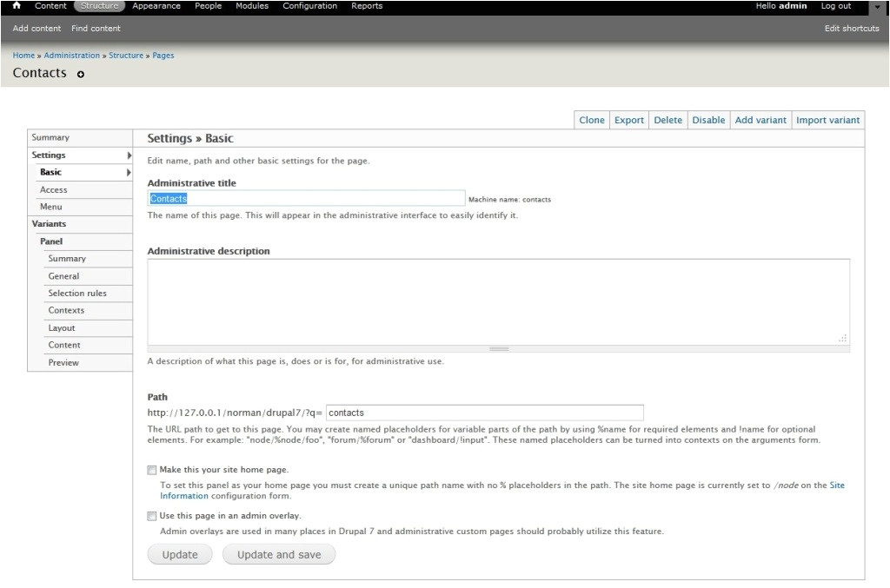
Task: Go to Pages breadcrumb
Action: (163, 56)
